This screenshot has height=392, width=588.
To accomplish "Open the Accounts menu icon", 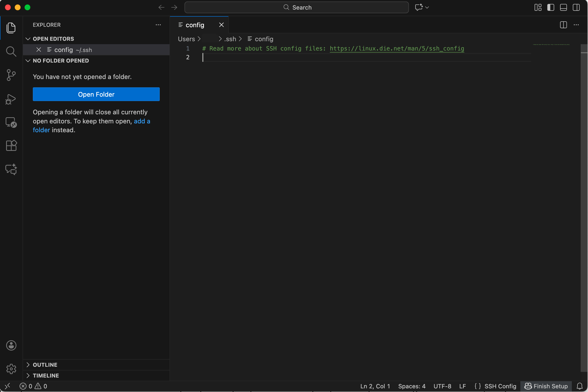I will pyautogui.click(x=11, y=345).
